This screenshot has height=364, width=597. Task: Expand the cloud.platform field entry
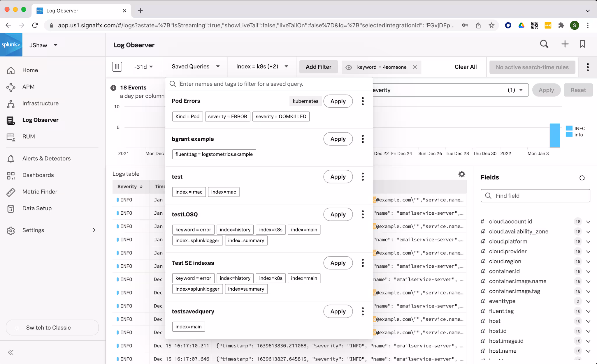(588, 242)
